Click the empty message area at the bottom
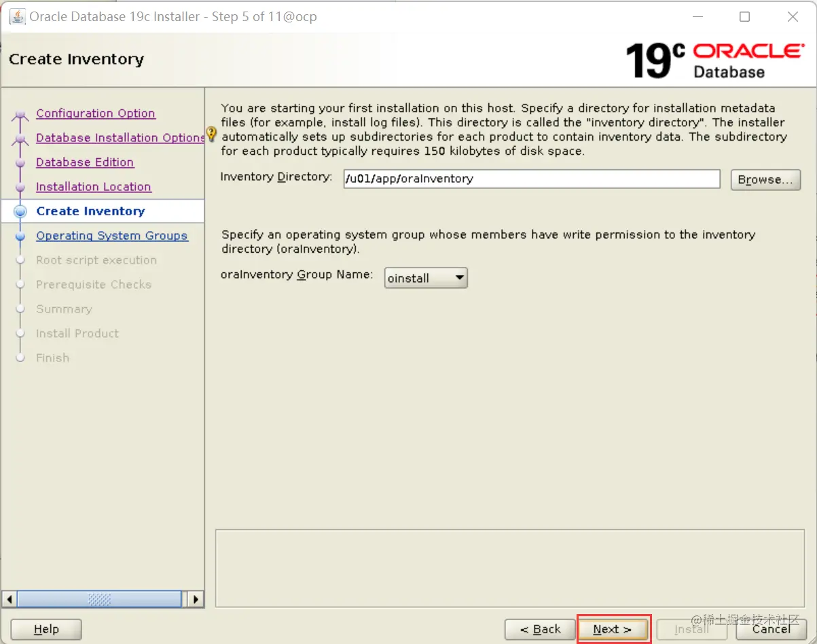Screen dimensions: 817x644 point(511,568)
